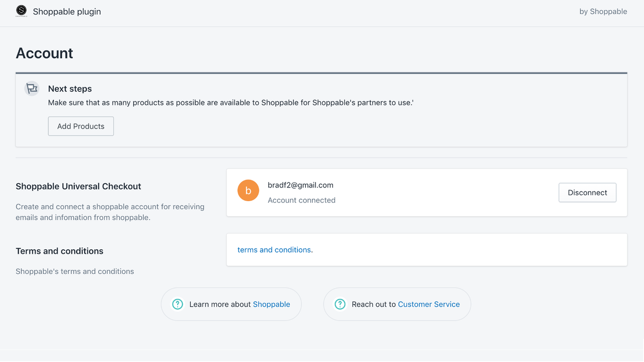Contact Customer Service via its link

429,304
